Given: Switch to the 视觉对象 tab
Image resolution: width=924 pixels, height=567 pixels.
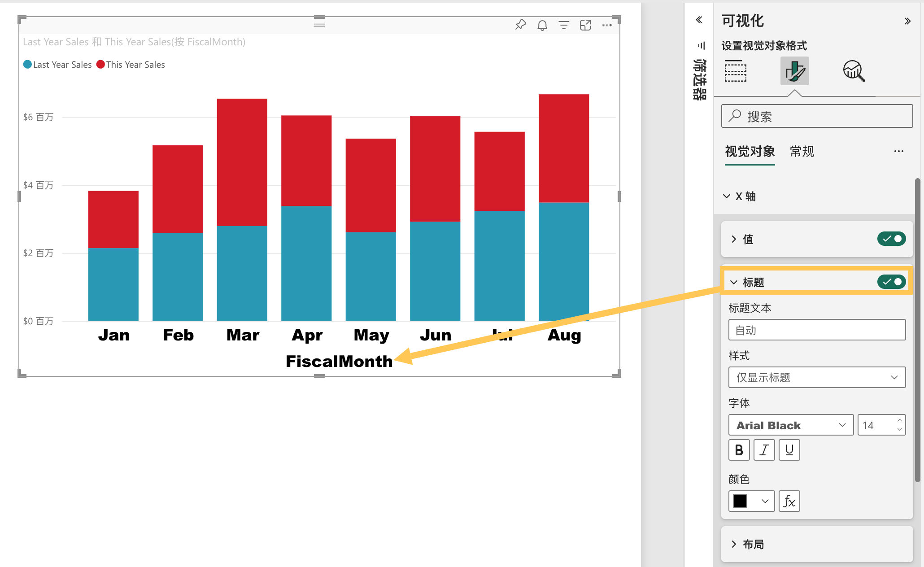Looking at the screenshot, I should pyautogui.click(x=750, y=152).
